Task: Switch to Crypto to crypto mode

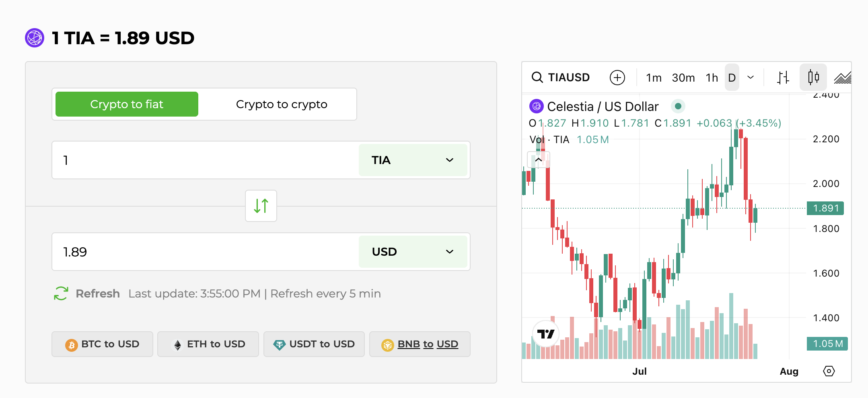Action: click(x=281, y=104)
